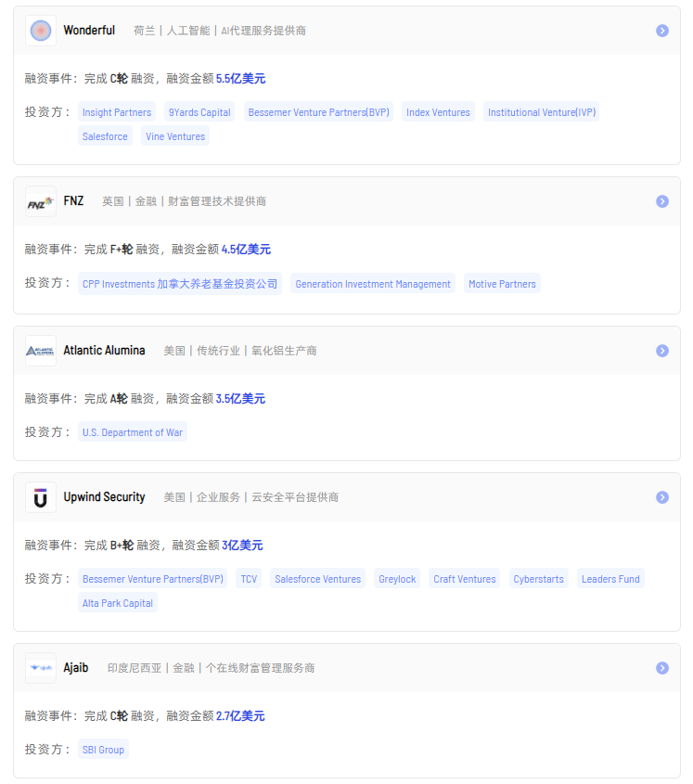Click the Craft Ventures tag

click(465, 579)
